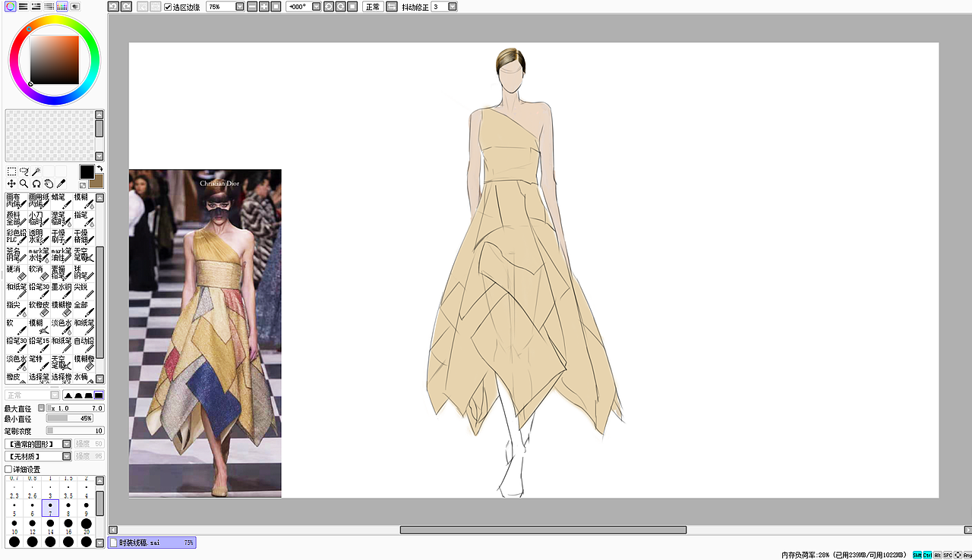Select the 铅笔15 pencil

[x=39, y=345]
